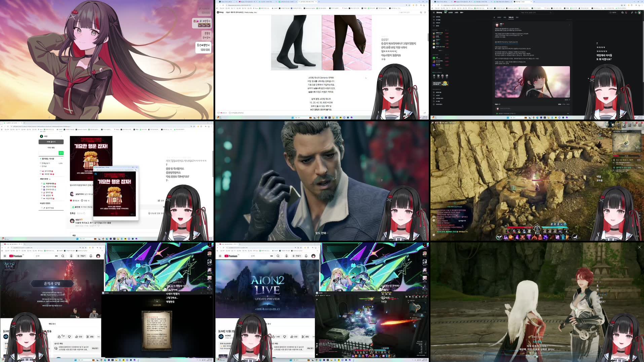
Task: Select the e스포츠 menu item in Chzzk
Action: click(x=450, y=12)
